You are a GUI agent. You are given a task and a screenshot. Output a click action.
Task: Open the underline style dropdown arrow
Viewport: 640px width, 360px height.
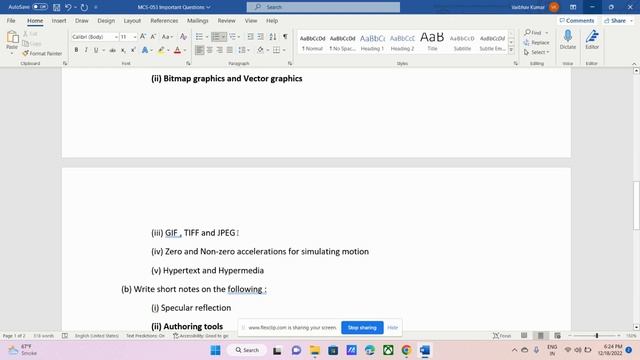(104, 50)
